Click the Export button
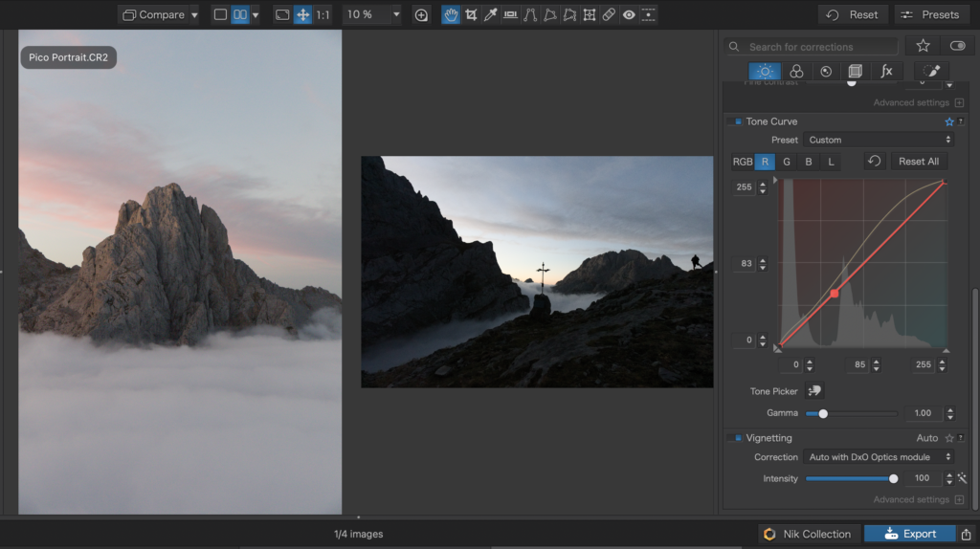Image resolution: width=980 pixels, height=549 pixels. [x=910, y=534]
